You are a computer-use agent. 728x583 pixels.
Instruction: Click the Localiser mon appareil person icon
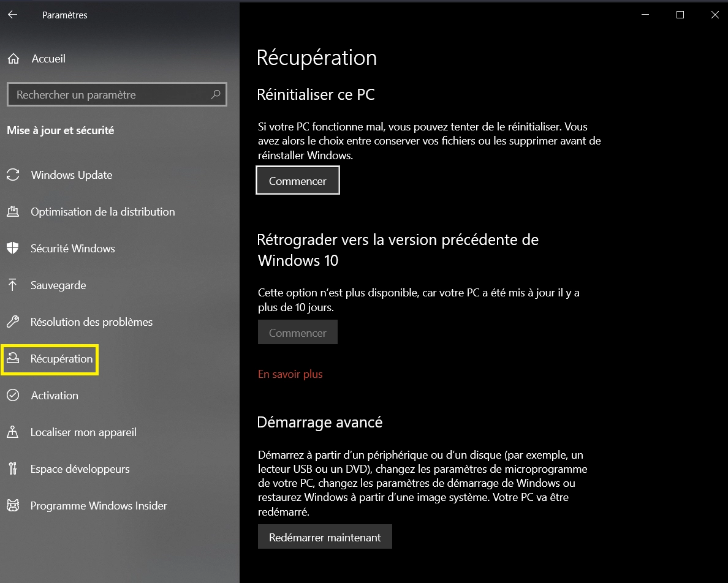12,432
